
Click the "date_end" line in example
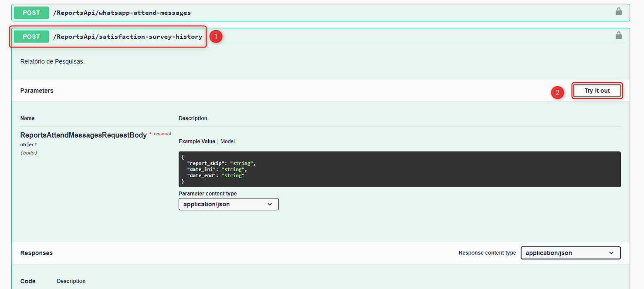tap(216, 175)
